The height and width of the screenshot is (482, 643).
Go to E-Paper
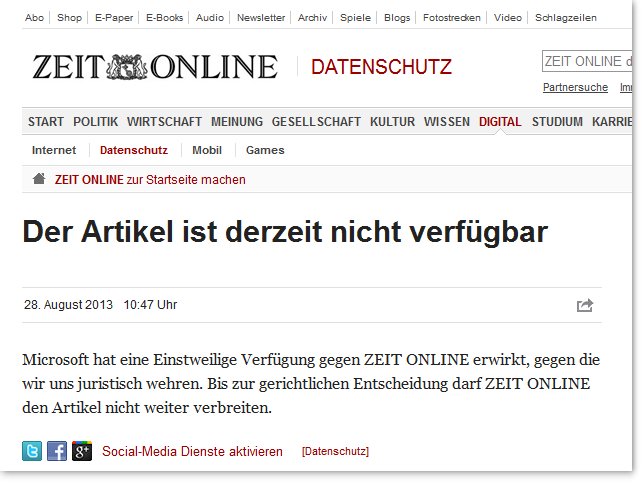coord(114,18)
